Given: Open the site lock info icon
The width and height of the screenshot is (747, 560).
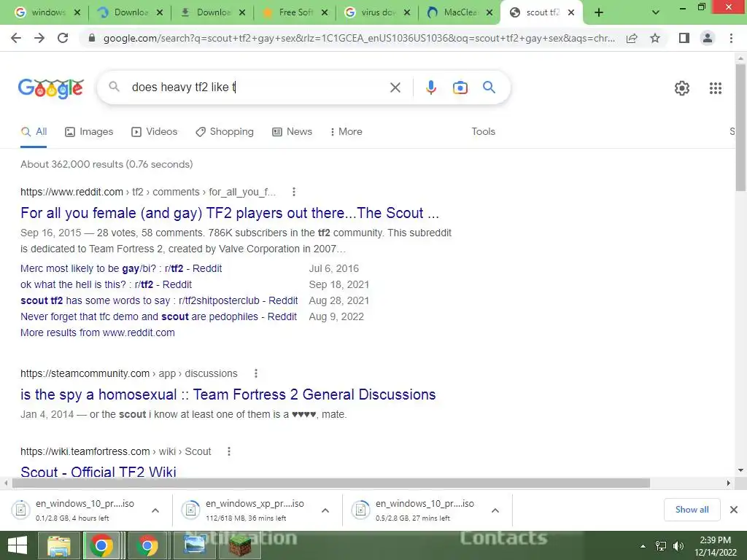Looking at the screenshot, I should click(x=92, y=38).
